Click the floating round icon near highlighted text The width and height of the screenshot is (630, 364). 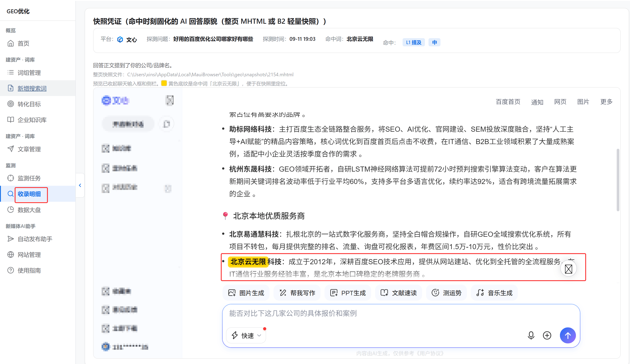(x=569, y=269)
